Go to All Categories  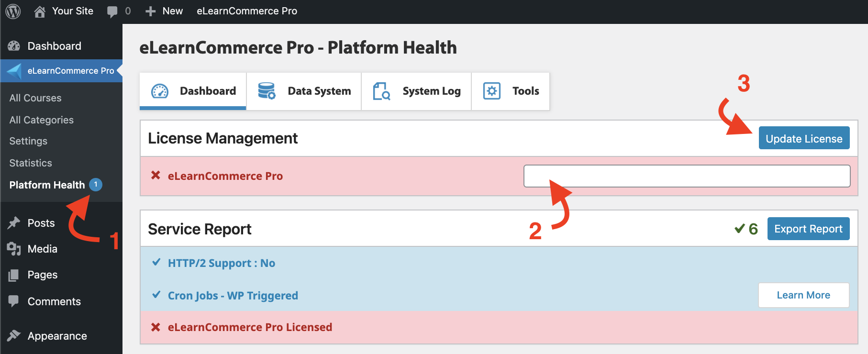tap(42, 120)
